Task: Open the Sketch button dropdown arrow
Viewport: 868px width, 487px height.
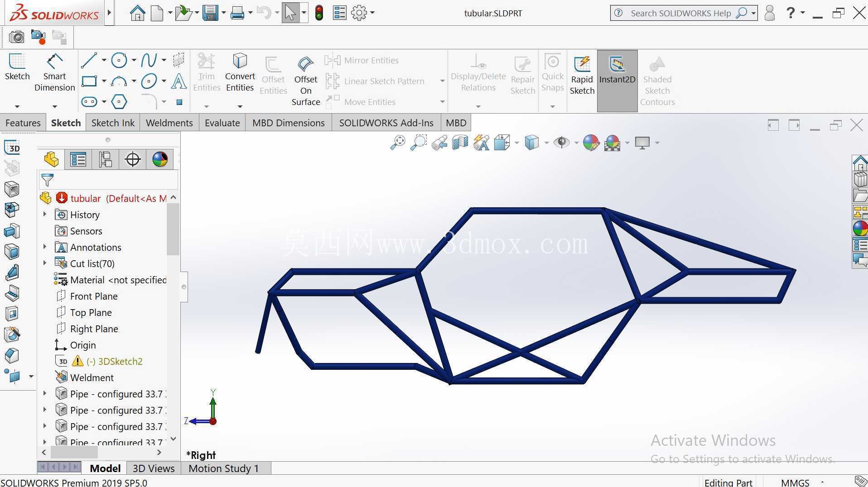Action: click(17, 106)
